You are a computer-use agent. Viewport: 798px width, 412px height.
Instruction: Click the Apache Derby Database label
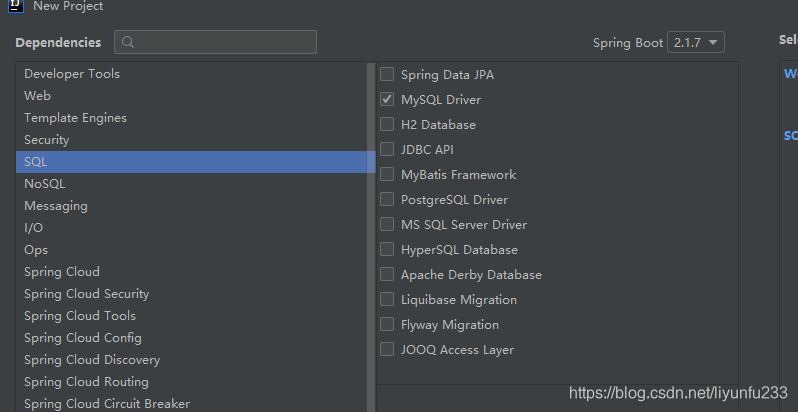click(471, 275)
